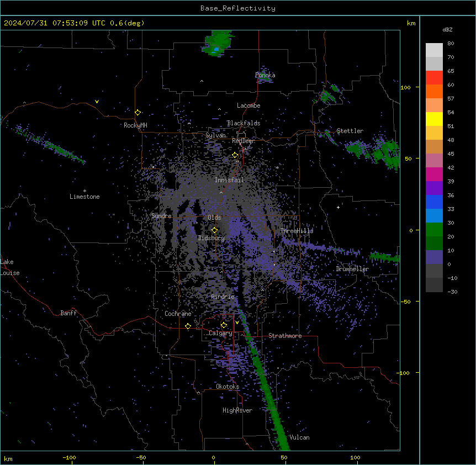Viewport: 476px width, 465px height.
Task: Click the Lacombe city label
Action: point(248,105)
